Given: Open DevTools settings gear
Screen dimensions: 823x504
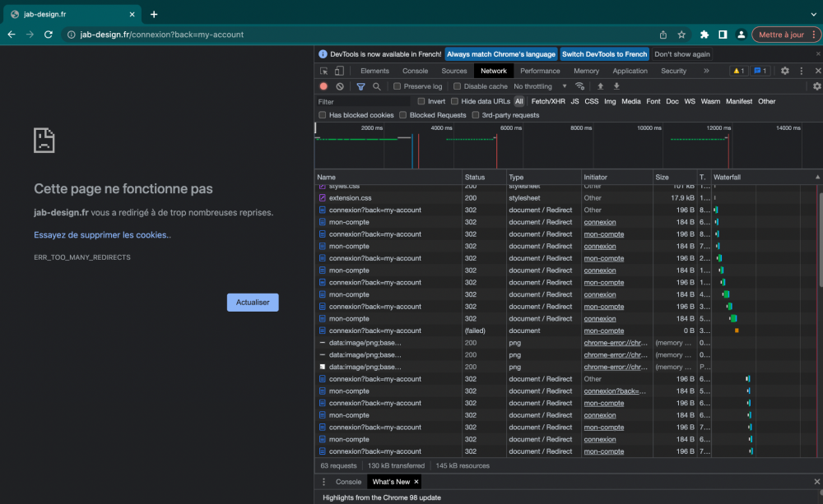Looking at the screenshot, I should (x=784, y=72).
